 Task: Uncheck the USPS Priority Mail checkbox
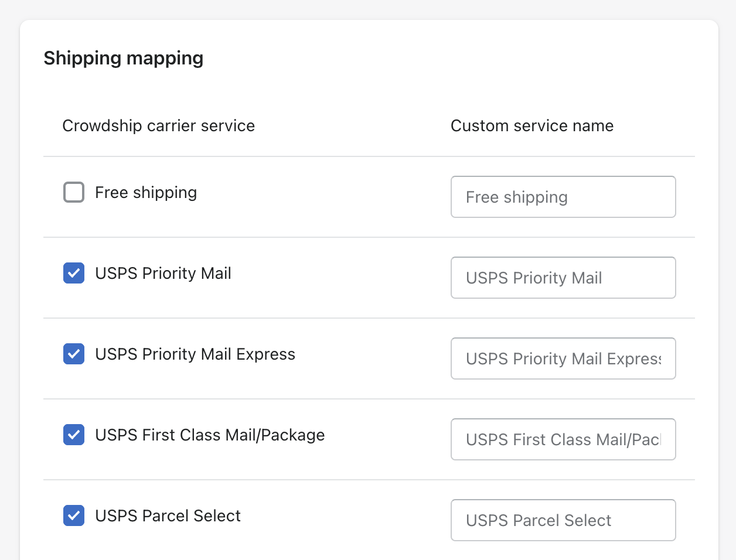(74, 273)
